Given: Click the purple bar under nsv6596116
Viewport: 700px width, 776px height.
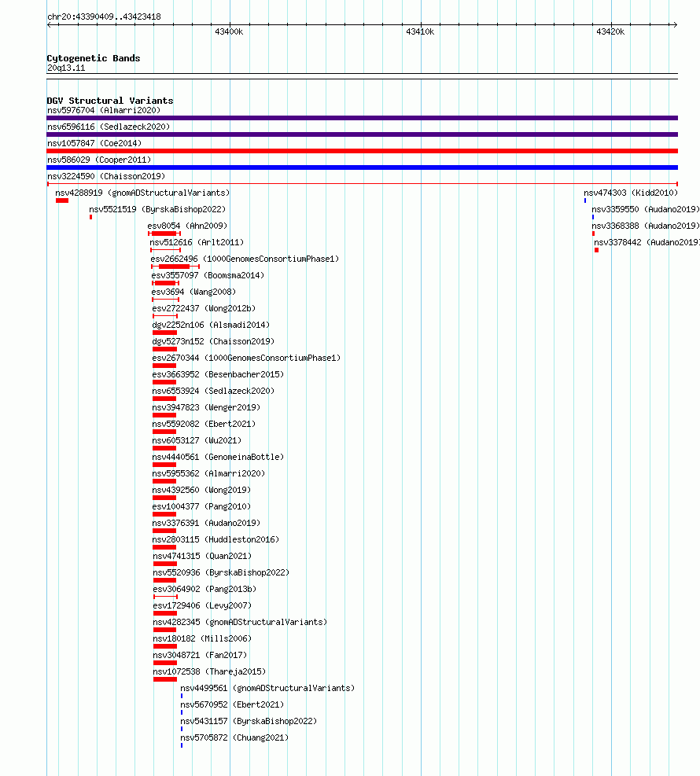Looking at the screenshot, I should (x=362, y=134).
